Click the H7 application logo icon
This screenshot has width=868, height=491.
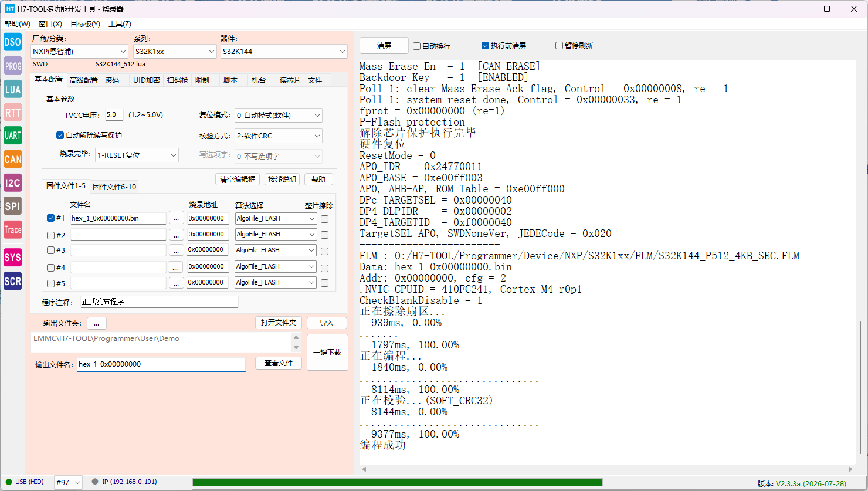[x=9, y=9]
